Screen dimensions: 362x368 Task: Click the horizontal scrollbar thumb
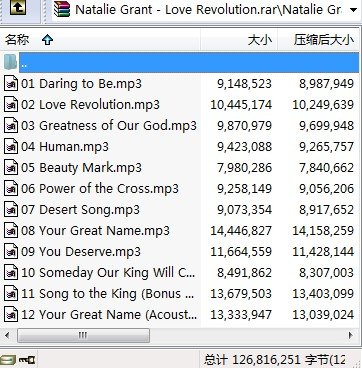coord(83,335)
